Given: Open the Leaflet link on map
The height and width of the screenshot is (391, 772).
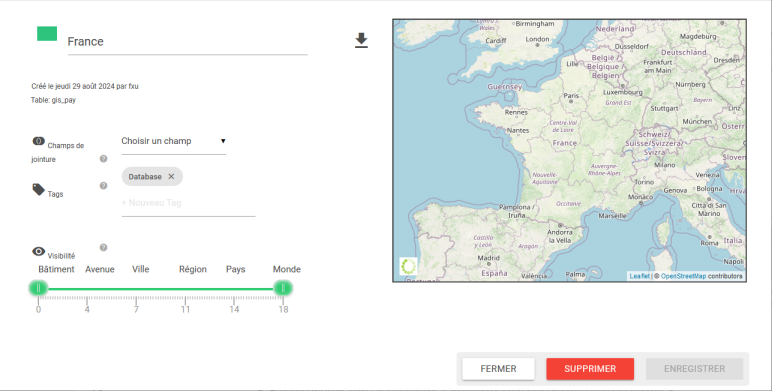Looking at the screenshot, I should pos(639,276).
